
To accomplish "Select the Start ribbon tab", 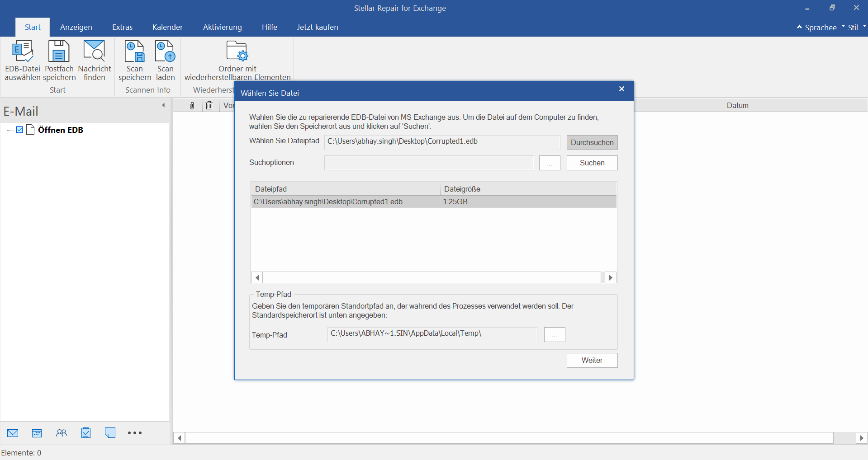I will point(33,27).
